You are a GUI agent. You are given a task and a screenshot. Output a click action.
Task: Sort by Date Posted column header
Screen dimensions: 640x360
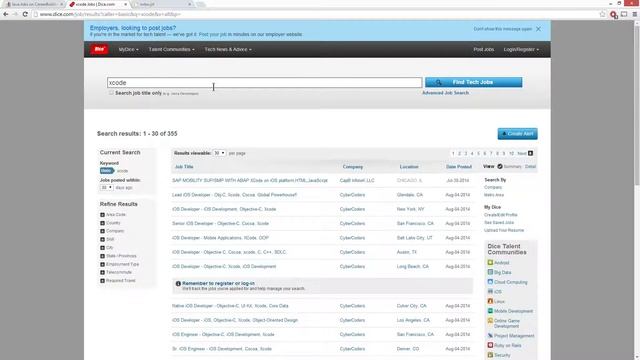pyautogui.click(x=459, y=167)
